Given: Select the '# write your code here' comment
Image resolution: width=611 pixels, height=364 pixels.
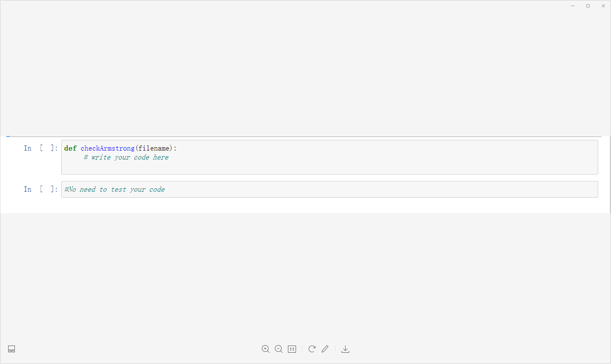Looking at the screenshot, I should point(126,157).
